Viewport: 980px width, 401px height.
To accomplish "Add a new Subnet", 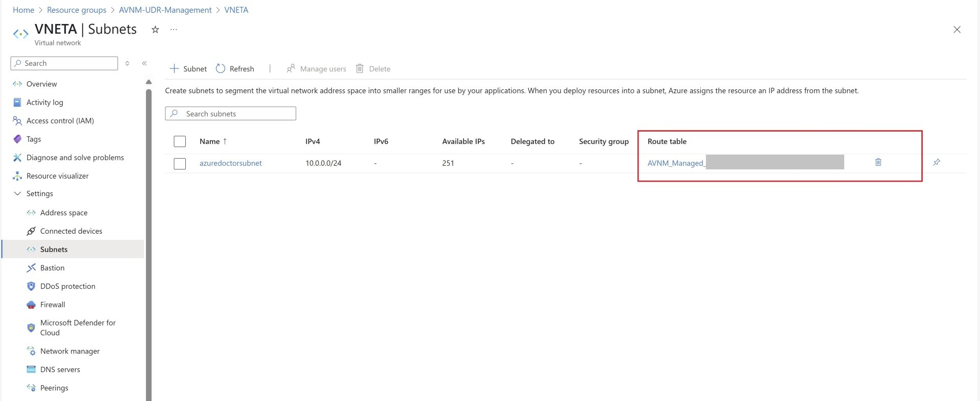I will click(188, 69).
